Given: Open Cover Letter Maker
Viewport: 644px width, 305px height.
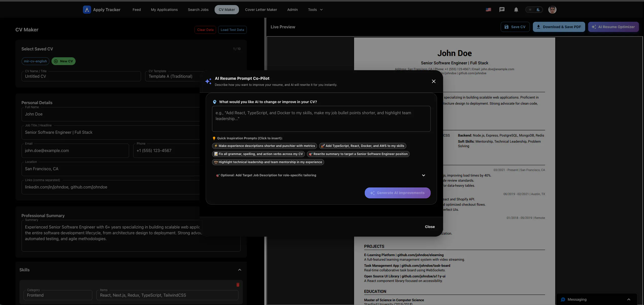Looking at the screenshot, I should pyautogui.click(x=261, y=10).
